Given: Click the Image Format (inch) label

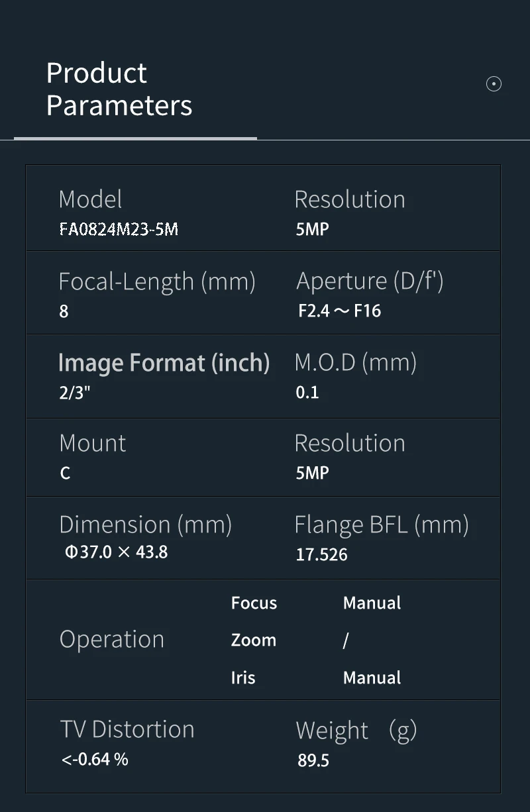Looking at the screenshot, I should tap(164, 363).
